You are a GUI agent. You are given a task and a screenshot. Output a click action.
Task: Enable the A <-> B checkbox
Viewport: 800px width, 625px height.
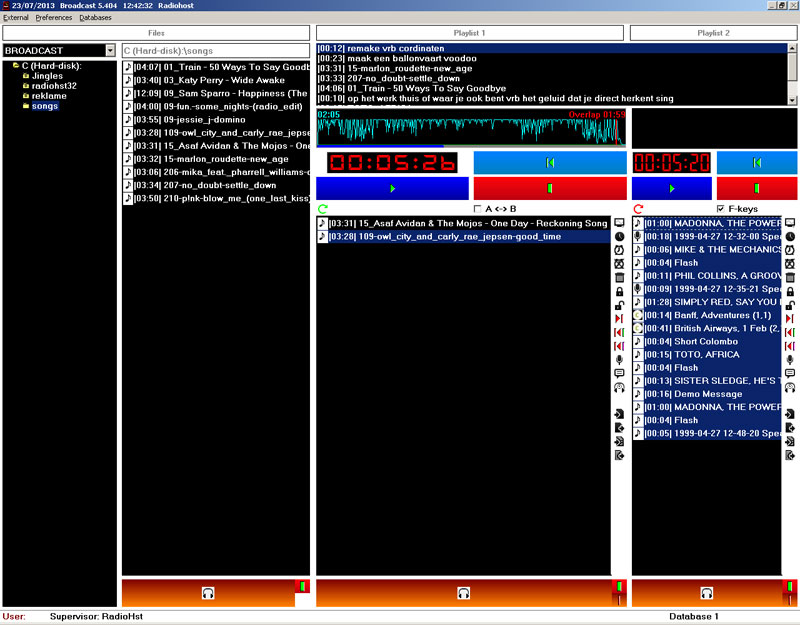pyautogui.click(x=478, y=209)
